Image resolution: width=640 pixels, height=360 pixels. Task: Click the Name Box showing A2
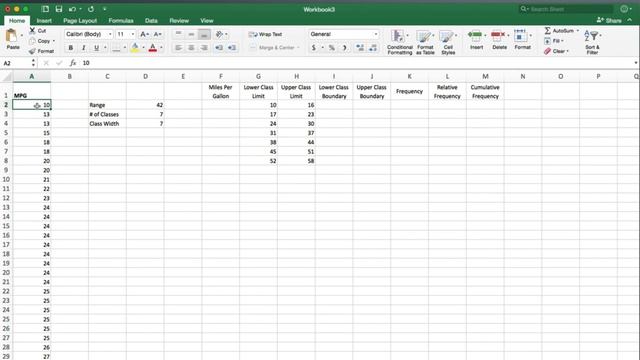coord(16,63)
